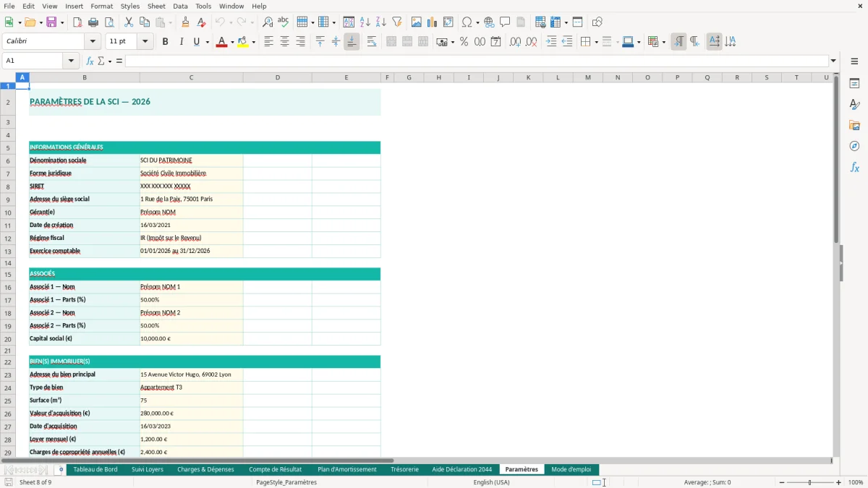Click the Increase Indent icon
This screenshot has width=868, height=488.
pyautogui.click(x=551, y=42)
